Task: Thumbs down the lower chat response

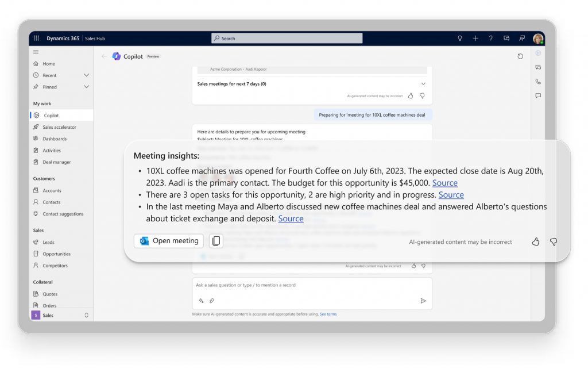Action: (x=423, y=266)
